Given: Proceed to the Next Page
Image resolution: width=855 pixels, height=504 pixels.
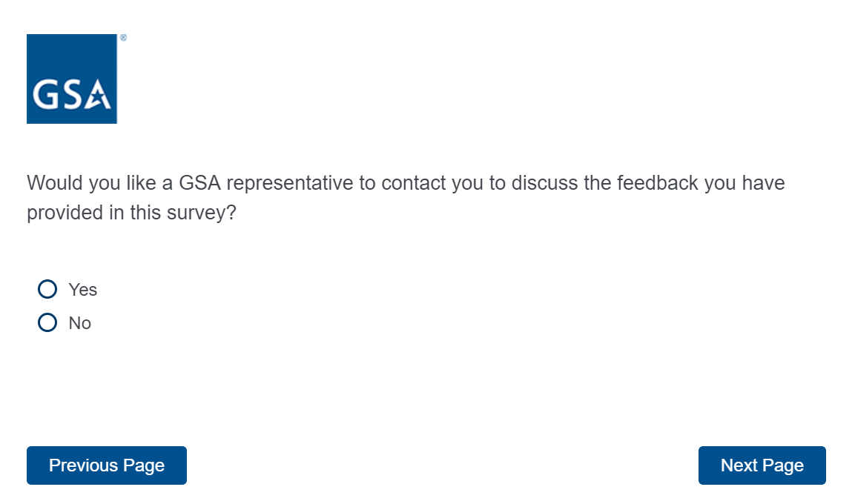Looking at the screenshot, I should coord(762,465).
